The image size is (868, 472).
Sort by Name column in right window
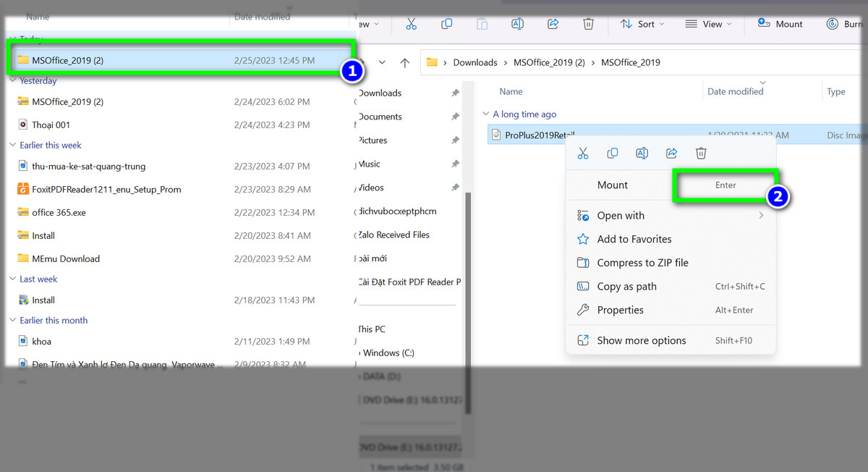point(511,92)
